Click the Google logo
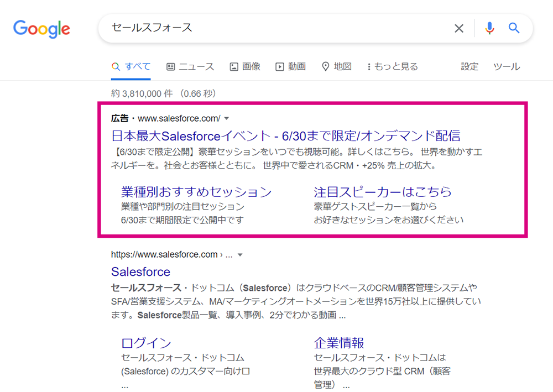This screenshot has height=392, width=553. 41,29
